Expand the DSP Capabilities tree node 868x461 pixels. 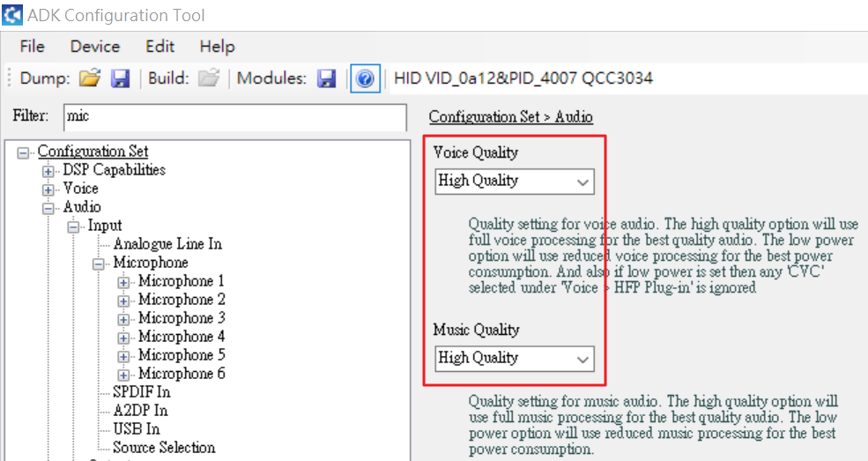(48, 170)
